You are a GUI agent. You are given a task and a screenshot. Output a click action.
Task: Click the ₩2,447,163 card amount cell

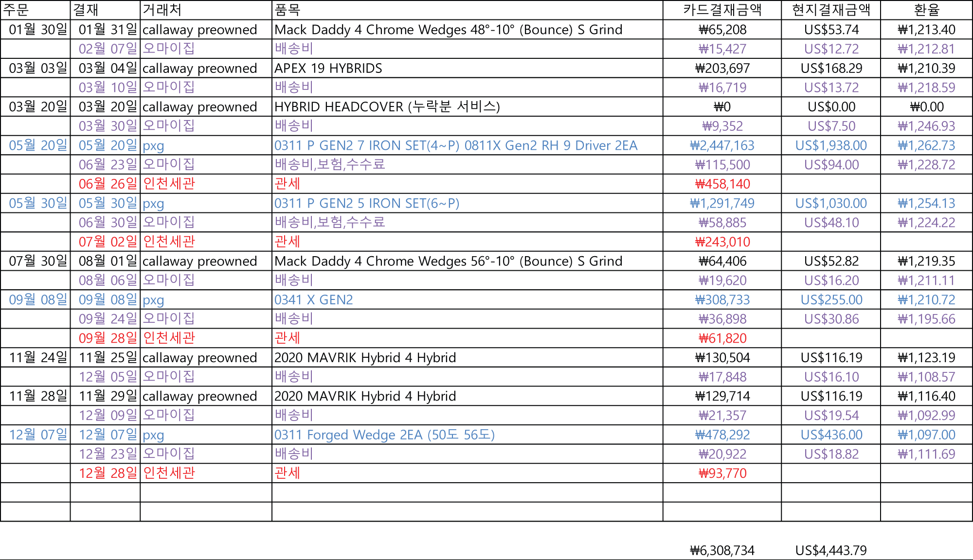pos(722,145)
